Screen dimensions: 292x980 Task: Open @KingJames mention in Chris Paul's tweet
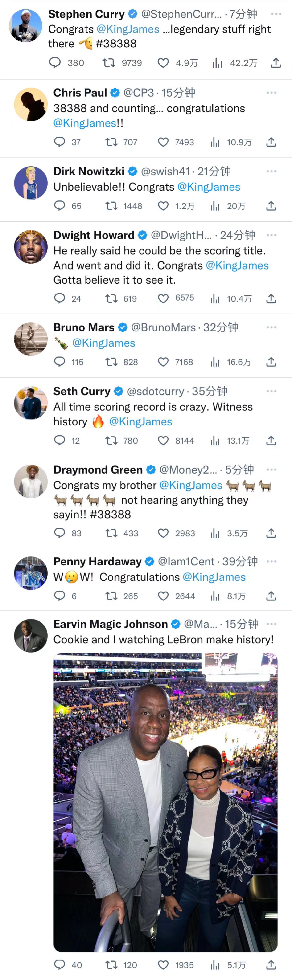tap(85, 123)
